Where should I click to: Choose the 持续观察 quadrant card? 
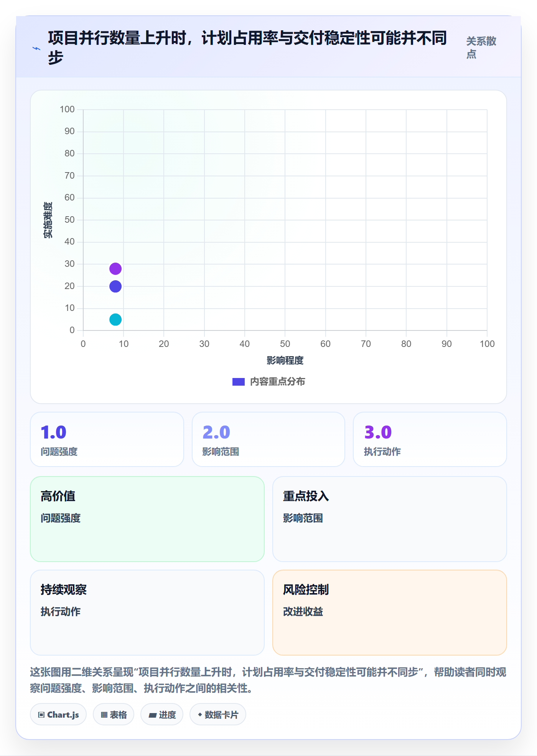pyautogui.click(x=147, y=613)
